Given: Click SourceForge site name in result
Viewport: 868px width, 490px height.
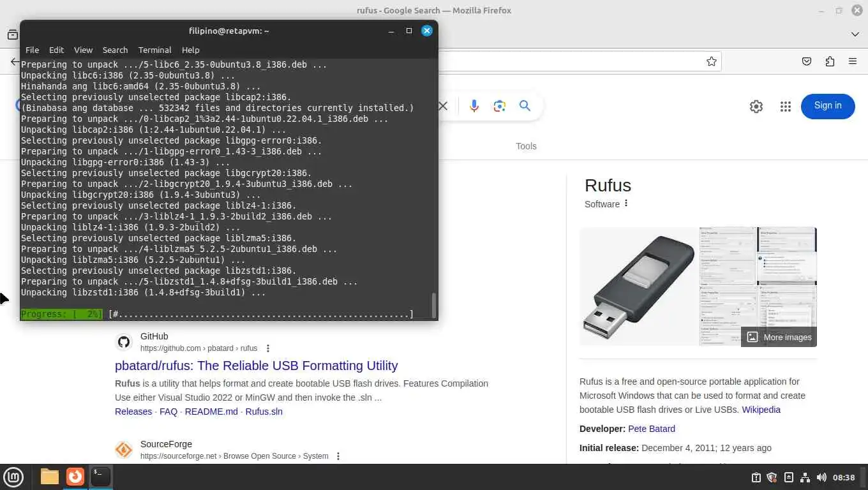Looking at the screenshot, I should (x=166, y=444).
